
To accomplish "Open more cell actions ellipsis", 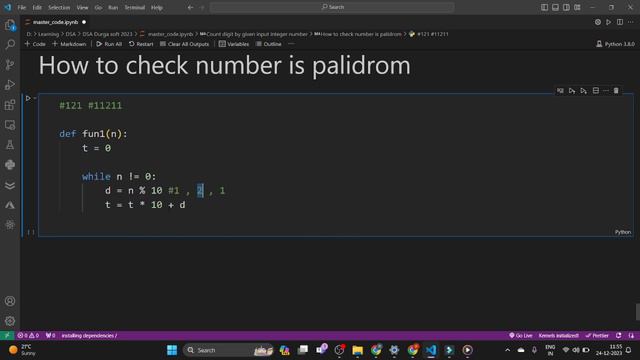I will (x=606, y=91).
